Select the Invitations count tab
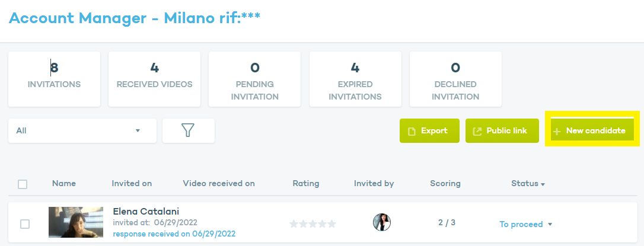 click(x=54, y=79)
